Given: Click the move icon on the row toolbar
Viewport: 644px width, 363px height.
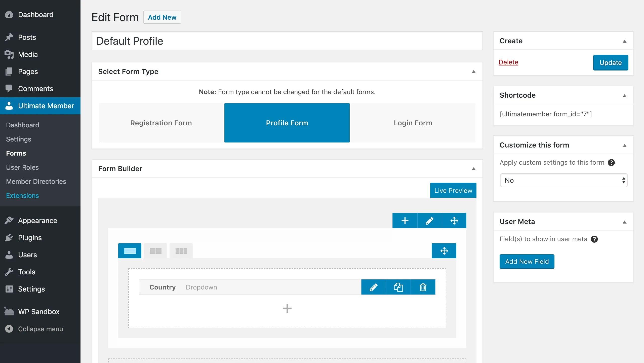Looking at the screenshot, I should (x=454, y=220).
